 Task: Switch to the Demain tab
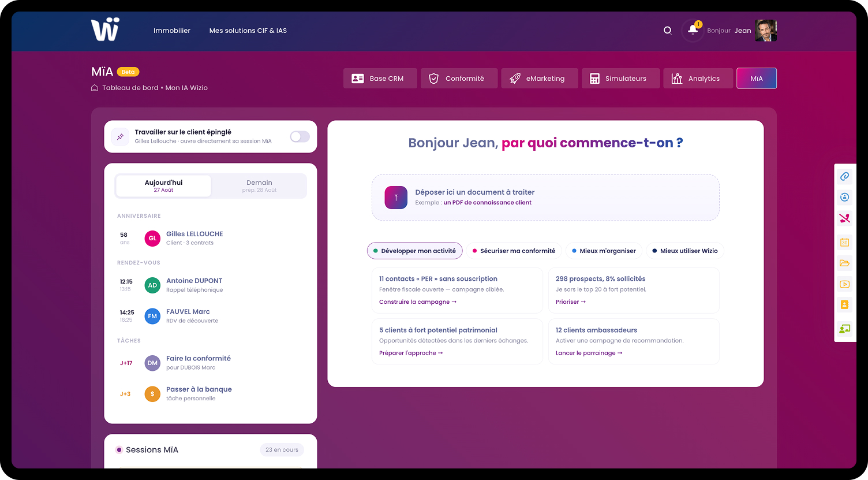259,186
